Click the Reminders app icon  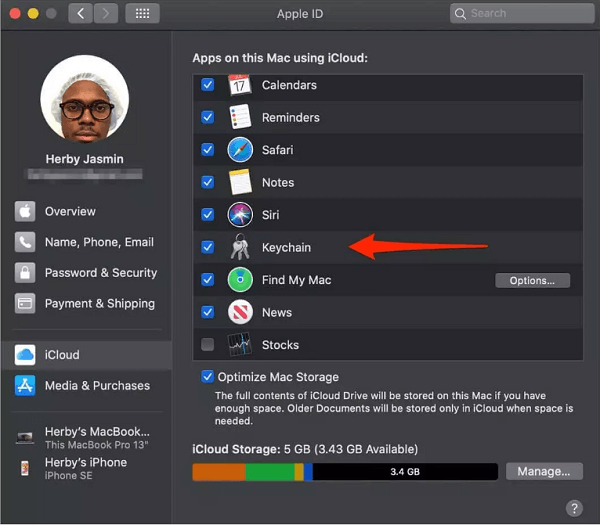click(240, 117)
